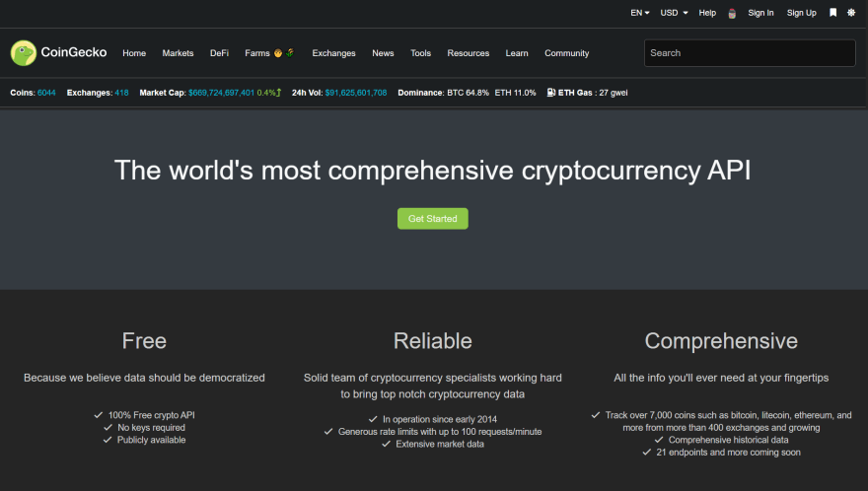868x491 pixels.
Task: Click the Coins count 6044
Action: (x=46, y=93)
